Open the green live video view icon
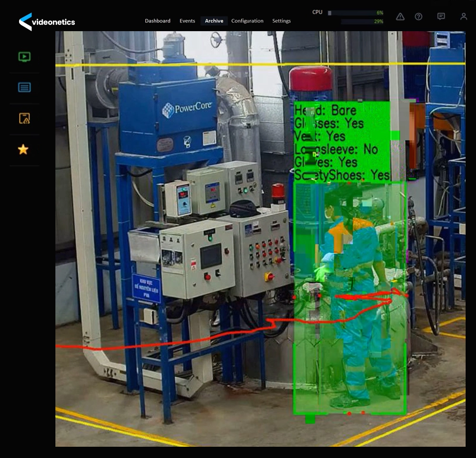The image size is (476, 458). (x=25, y=57)
